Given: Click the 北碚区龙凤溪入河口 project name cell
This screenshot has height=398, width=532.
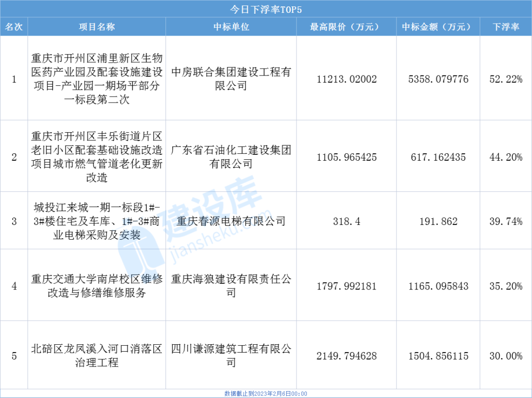Looking at the screenshot, I should point(97,356).
